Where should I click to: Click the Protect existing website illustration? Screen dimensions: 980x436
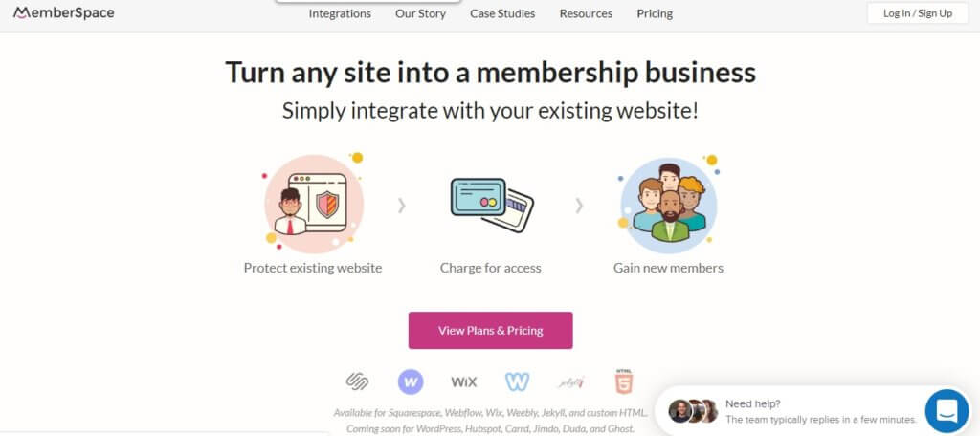[x=313, y=205]
